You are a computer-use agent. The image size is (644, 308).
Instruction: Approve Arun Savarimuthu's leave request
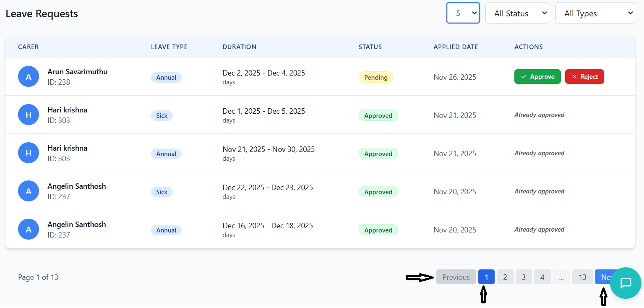[537, 77]
